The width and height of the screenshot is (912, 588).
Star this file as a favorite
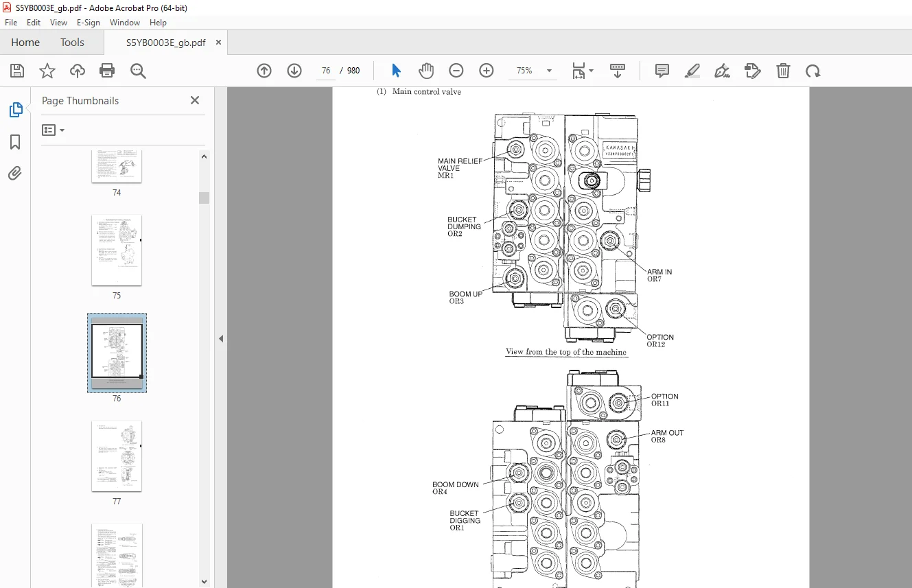coord(47,71)
